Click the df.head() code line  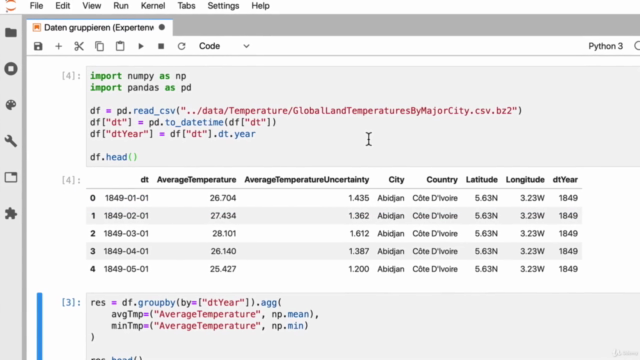(114, 157)
